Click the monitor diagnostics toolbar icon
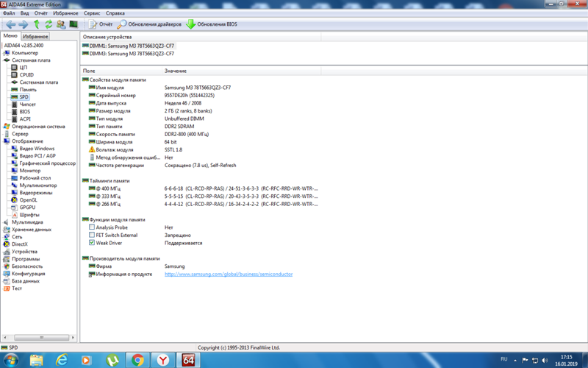This screenshot has height=368, width=588. 73,24
